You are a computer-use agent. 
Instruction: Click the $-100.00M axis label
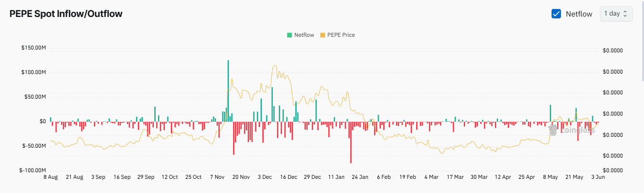tap(32, 170)
